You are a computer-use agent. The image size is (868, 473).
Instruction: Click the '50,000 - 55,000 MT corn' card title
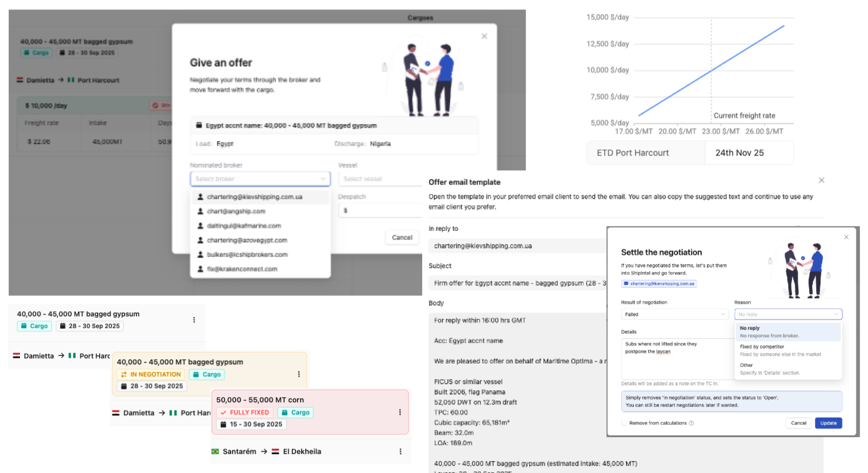click(260, 400)
